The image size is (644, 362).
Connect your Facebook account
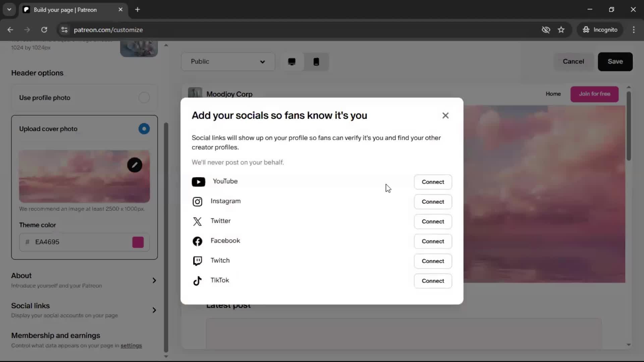433,241
